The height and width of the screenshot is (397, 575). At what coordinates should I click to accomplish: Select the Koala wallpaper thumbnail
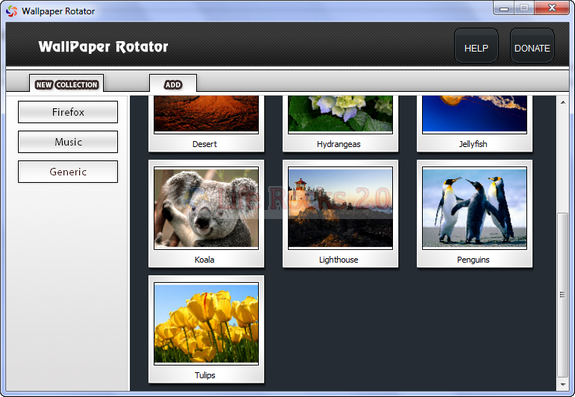pos(206,208)
